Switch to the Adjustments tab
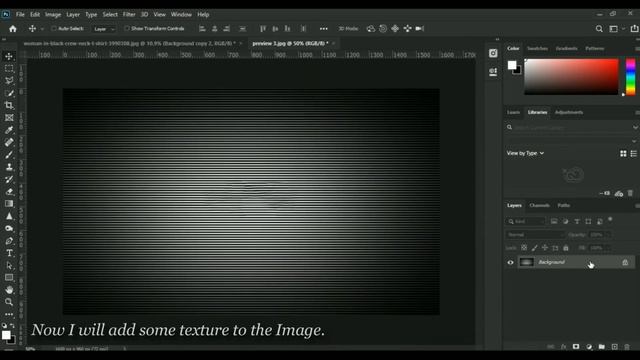The image size is (640, 360). [x=569, y=112]
